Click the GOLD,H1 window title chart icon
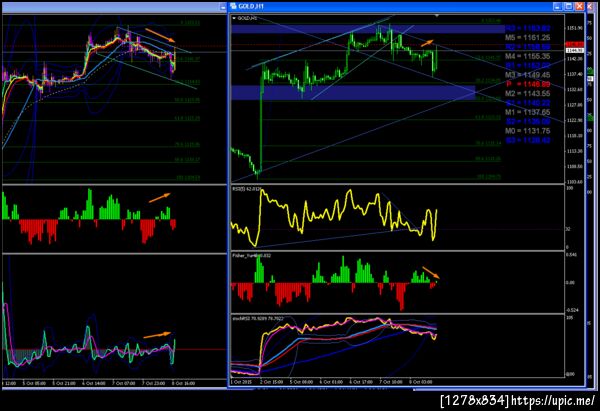The height and width of the screenshot is (411, 600). [233, 6]
